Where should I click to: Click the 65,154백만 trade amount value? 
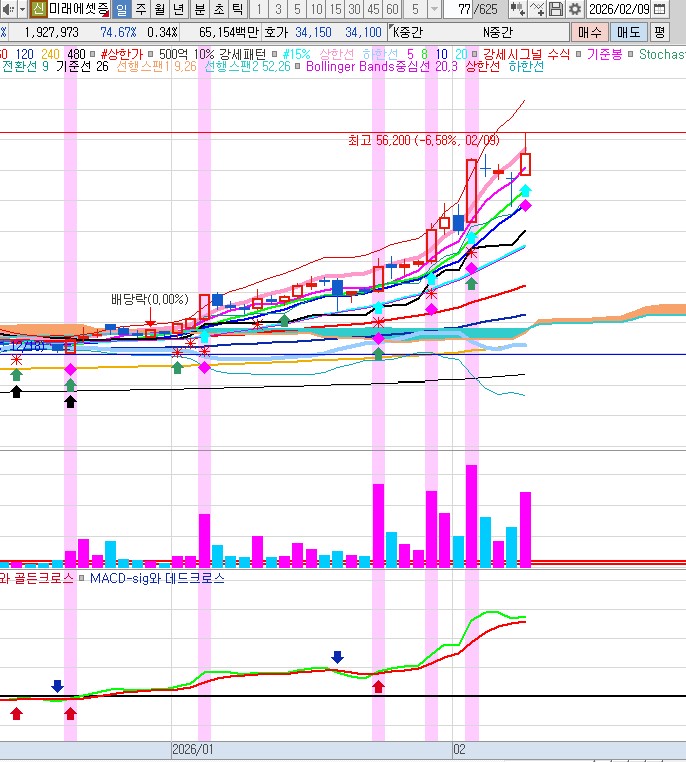coord(228,33)
